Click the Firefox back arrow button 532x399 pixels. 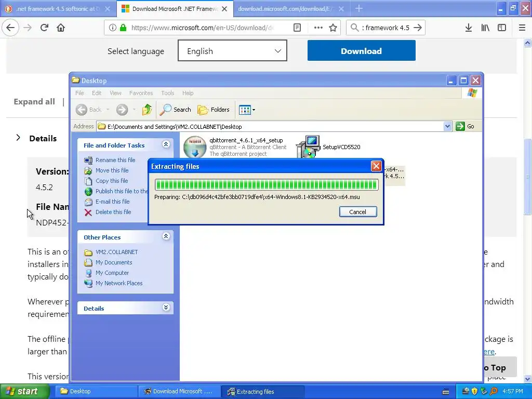pyautogui.click(x=10, y=28)
